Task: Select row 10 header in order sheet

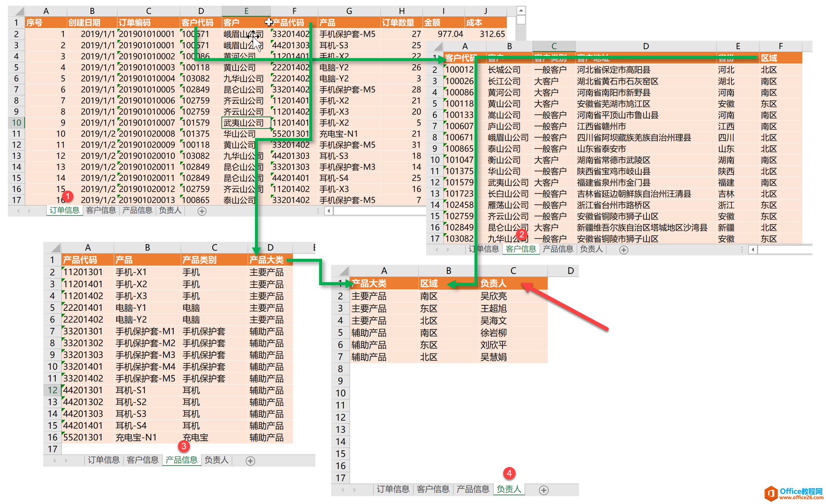Action: [17, 123]
